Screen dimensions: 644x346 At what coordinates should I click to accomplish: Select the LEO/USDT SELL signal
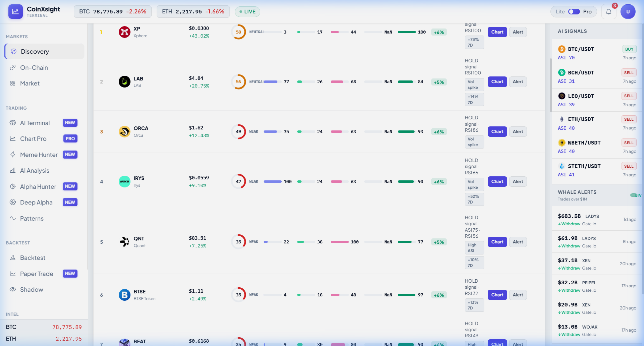pos(597,100)
